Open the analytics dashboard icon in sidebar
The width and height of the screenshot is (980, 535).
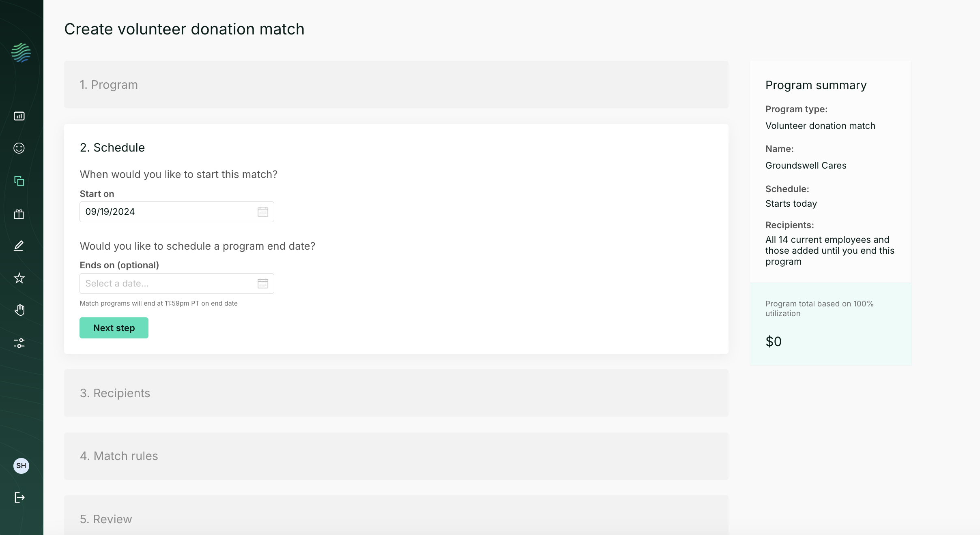click(19, 116)
